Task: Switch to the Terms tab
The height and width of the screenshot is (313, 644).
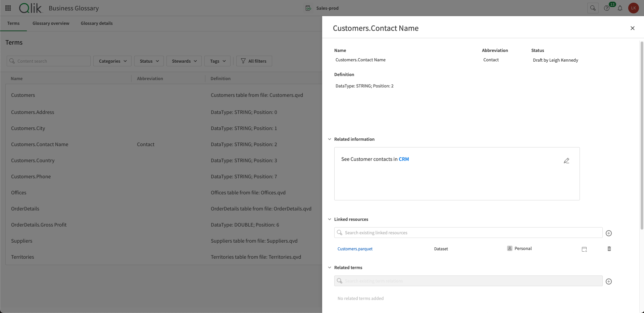Action: (x=13, y=23)
